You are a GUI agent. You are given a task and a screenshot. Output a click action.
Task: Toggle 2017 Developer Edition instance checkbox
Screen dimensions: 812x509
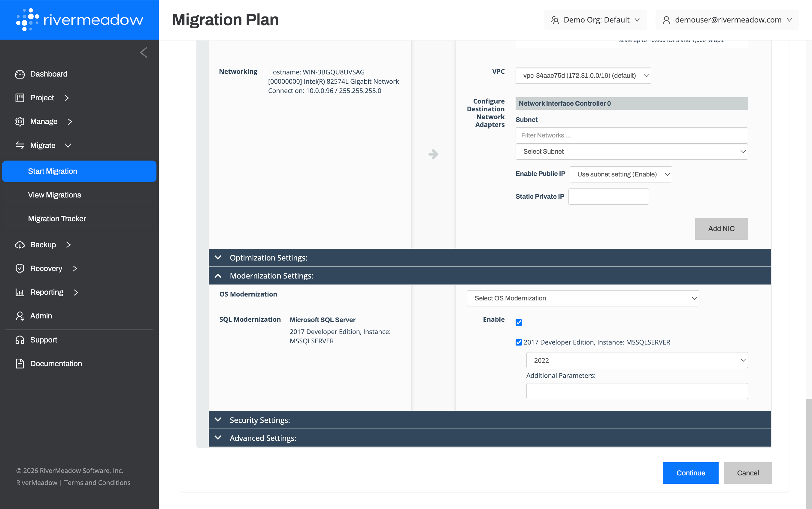(519, 342)
